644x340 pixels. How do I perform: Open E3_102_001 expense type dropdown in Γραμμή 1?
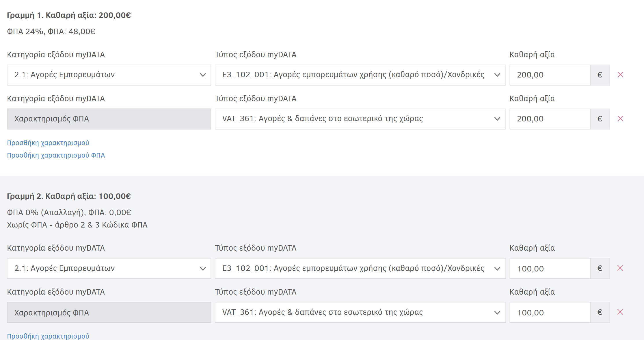coord(360,75)
